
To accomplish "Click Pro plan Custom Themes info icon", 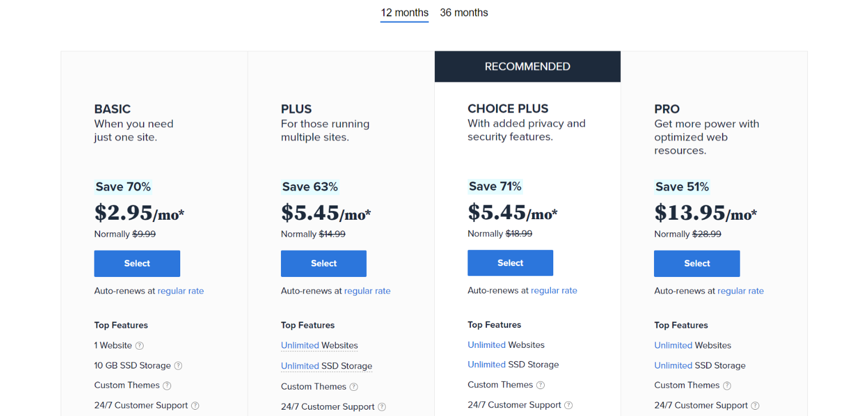I will click(x=727, y=386).
